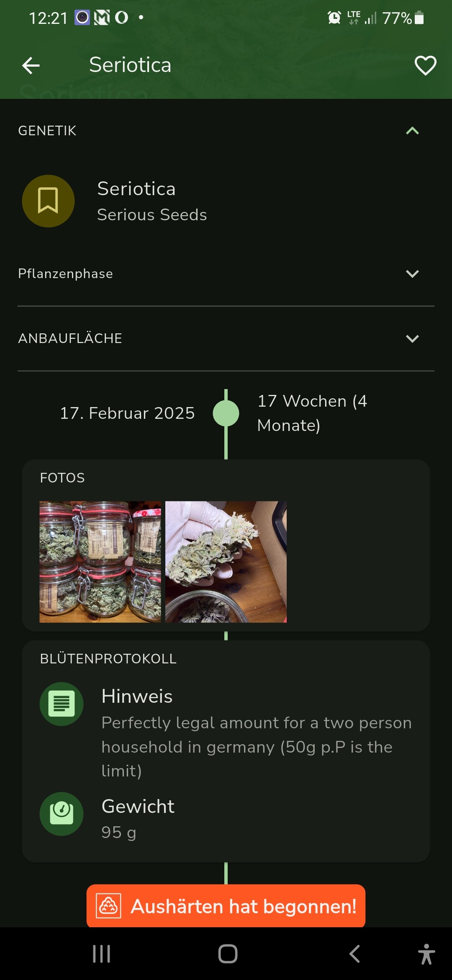Open the Serious Seeds breeder link
This screenshot has height=980, width=452.
coord(152,215)
